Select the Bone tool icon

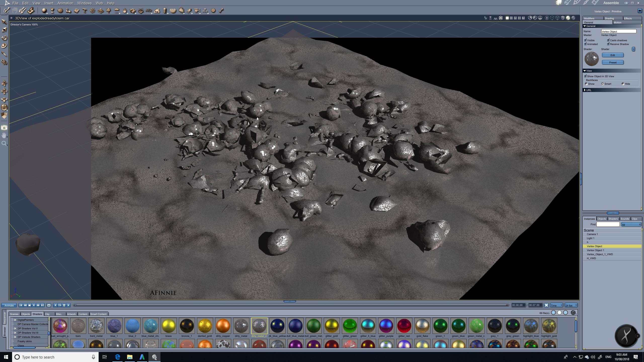[x=221, y=11]
